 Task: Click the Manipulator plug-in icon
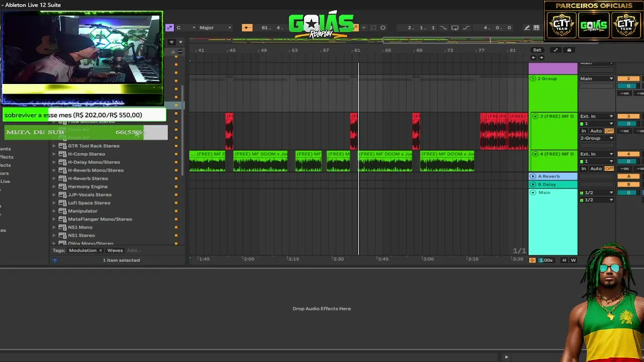tap(62, 211)
